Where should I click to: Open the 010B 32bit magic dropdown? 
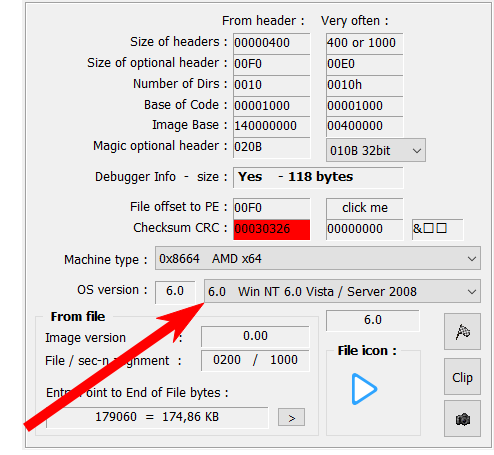point(376,150)
